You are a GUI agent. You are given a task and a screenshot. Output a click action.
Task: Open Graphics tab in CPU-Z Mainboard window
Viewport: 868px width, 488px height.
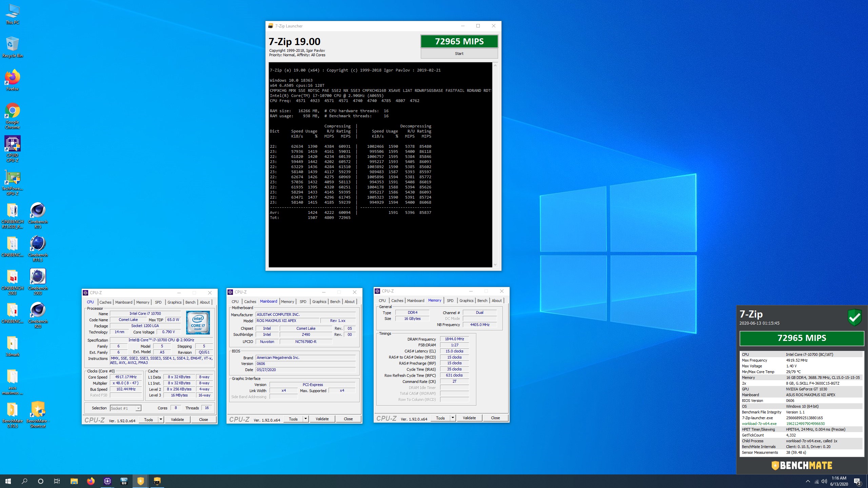click(319, 302)
